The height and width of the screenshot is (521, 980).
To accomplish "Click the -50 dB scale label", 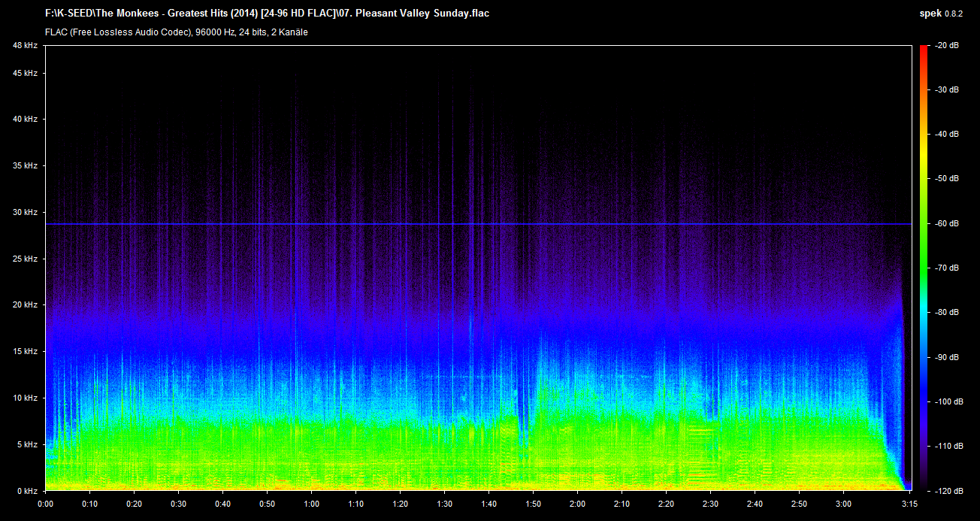I will (x=946, y=179).
